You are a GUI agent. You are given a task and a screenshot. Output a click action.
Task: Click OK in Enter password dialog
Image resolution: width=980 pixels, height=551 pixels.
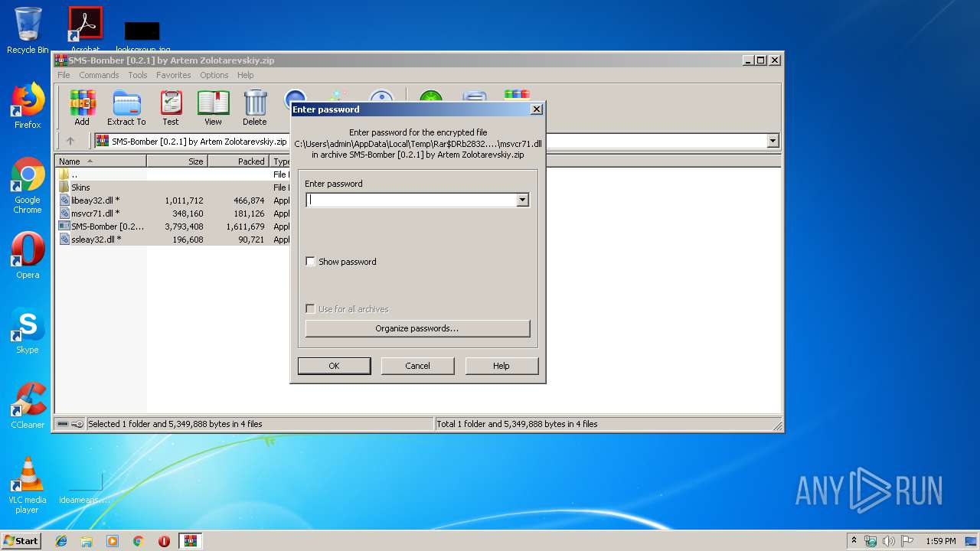[x=334, y=366]
